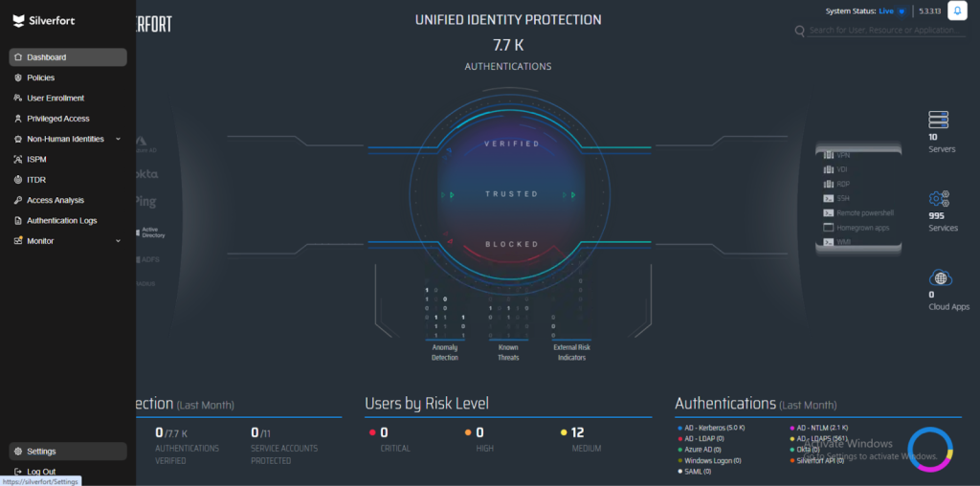This screenshot has width=980, height=486.
Task: Click the ISPM icon
Action: click(x=18, y=160)
